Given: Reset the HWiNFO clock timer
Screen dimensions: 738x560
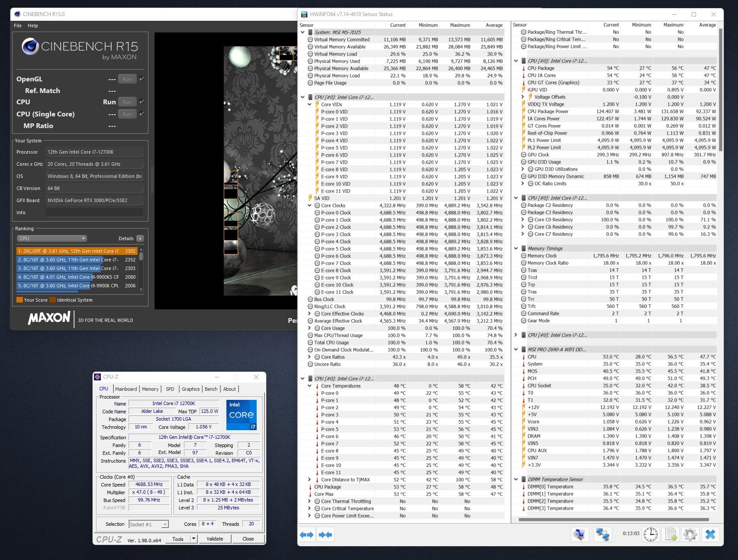Looking at the screenshot, I should coord(650,534).
